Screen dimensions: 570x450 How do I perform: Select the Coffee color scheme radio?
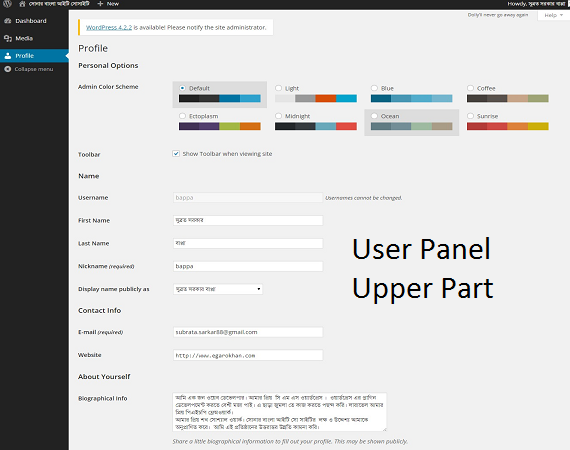coord(470,88)
